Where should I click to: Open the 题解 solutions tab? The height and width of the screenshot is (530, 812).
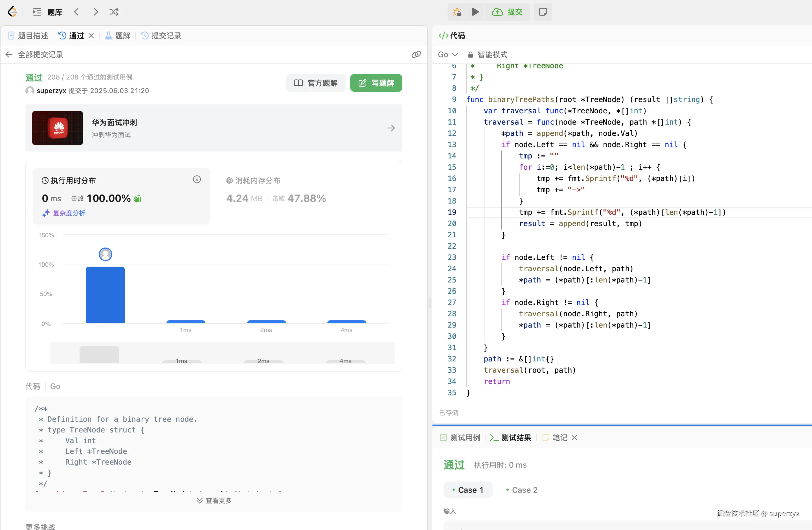pyautogui.click(x=118, y=36)
